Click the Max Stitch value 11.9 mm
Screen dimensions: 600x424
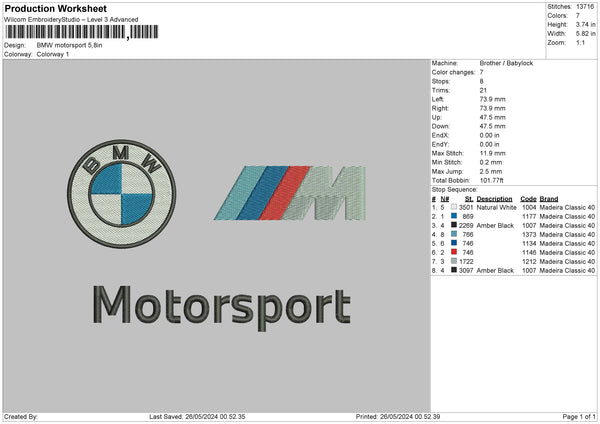tap(492, 153)
